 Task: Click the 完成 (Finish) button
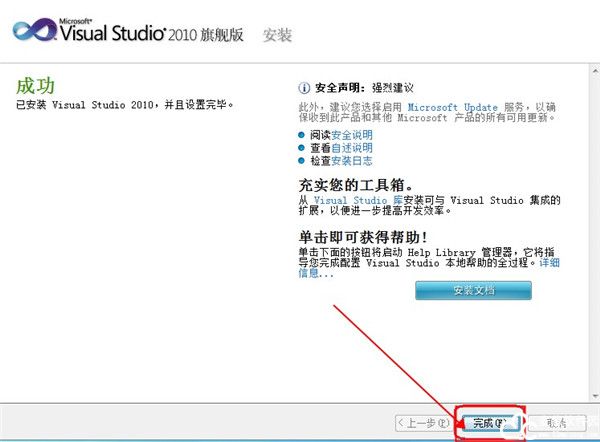[x=491, y=423]
